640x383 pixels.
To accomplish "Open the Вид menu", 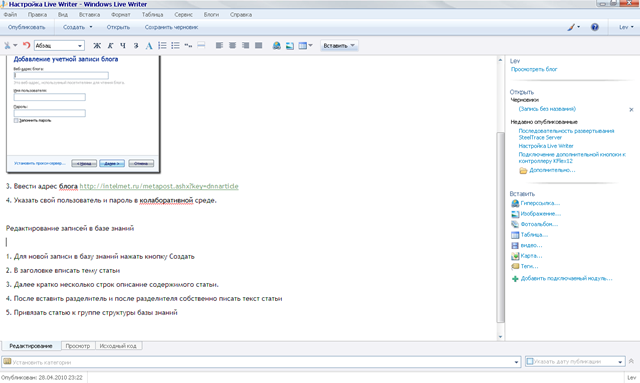I will point(62,15).
